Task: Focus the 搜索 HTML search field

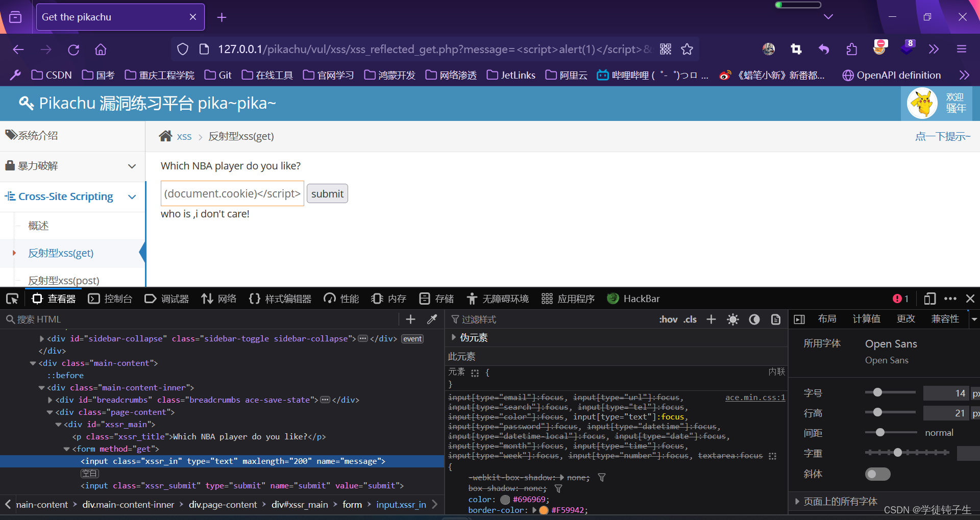Action: pos(202,319)
